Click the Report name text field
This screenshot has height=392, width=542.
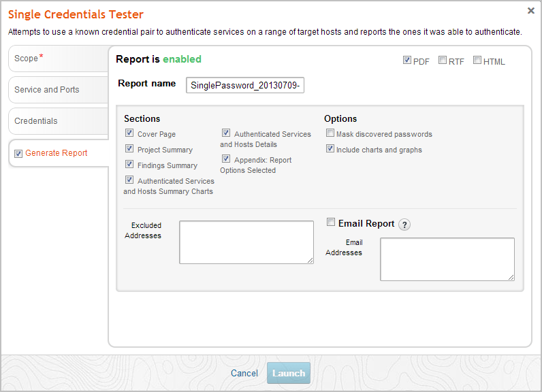245,84
